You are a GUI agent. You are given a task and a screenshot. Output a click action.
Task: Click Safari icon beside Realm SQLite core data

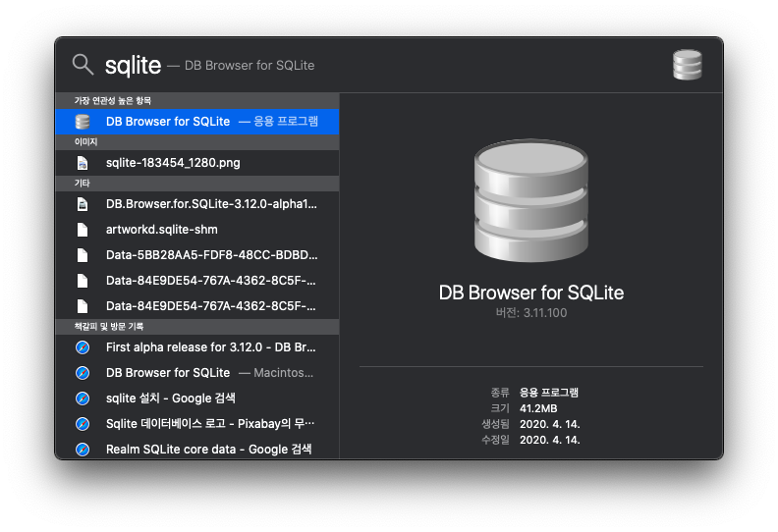tap(83, 450)
